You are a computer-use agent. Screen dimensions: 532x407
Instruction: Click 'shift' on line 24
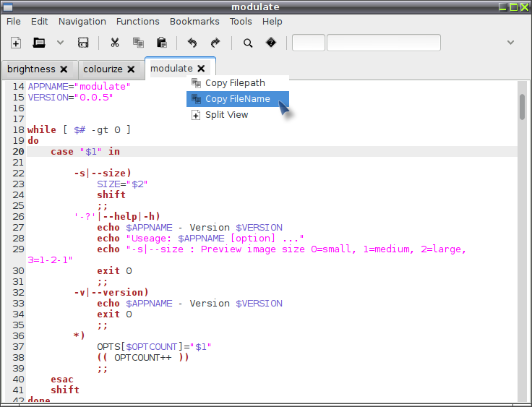tap(111, 195)
